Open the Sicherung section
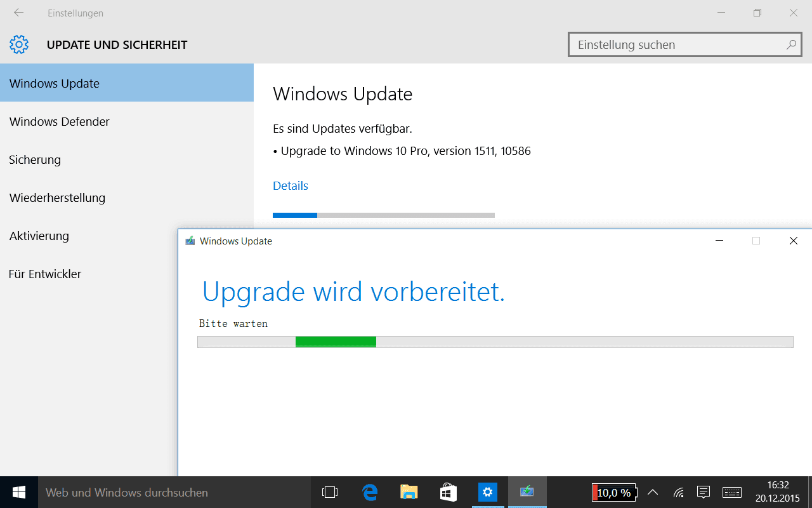The height and width of the screenshot is (508, 812). click(127, 159)
